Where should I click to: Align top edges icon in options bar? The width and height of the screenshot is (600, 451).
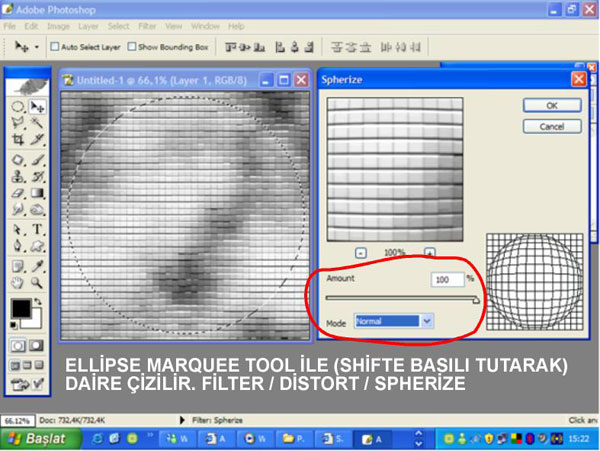(x=230, y=47)
